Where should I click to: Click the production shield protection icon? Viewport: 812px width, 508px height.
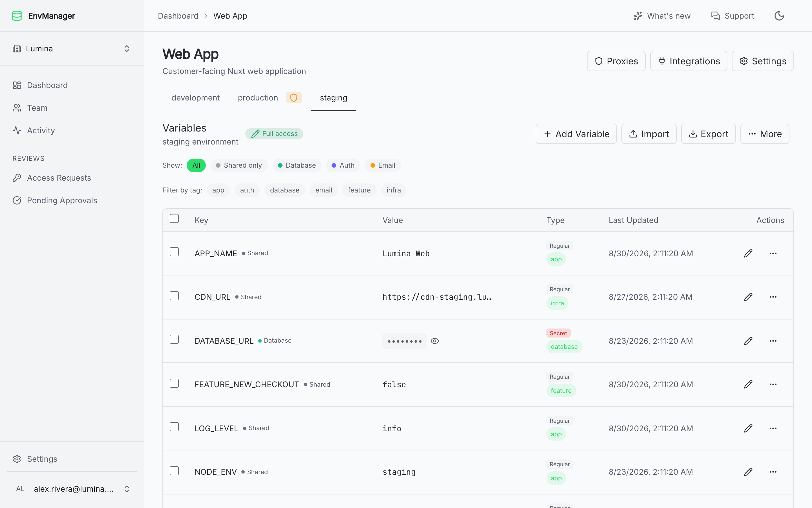point(294,98)
